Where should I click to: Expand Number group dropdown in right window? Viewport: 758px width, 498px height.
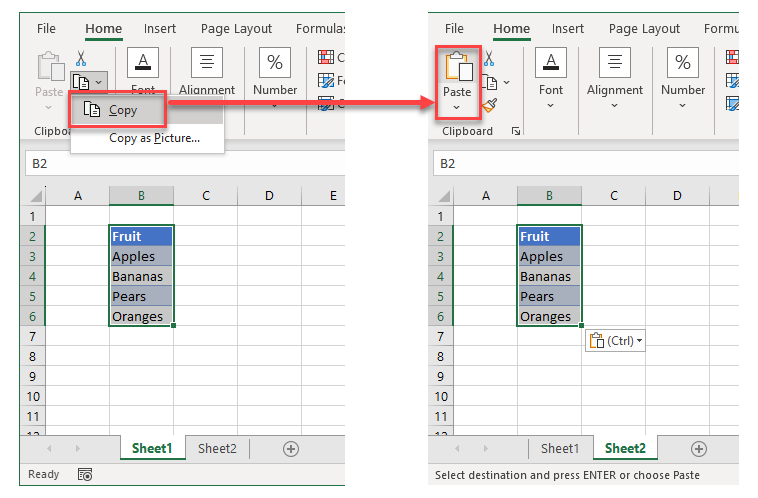pos(683,105)
